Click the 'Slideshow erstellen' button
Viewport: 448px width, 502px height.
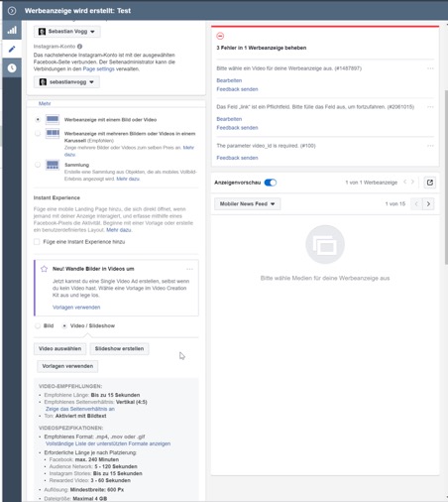point(119,348)
